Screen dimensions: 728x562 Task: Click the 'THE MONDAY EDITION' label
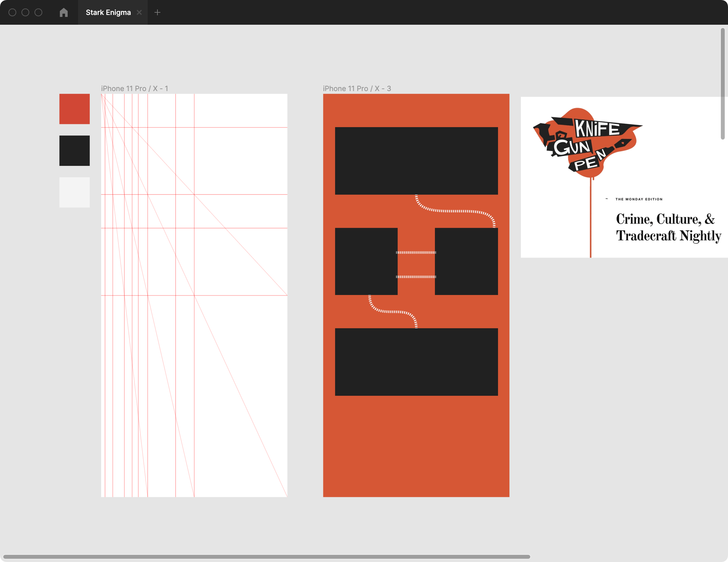[639, 199]
